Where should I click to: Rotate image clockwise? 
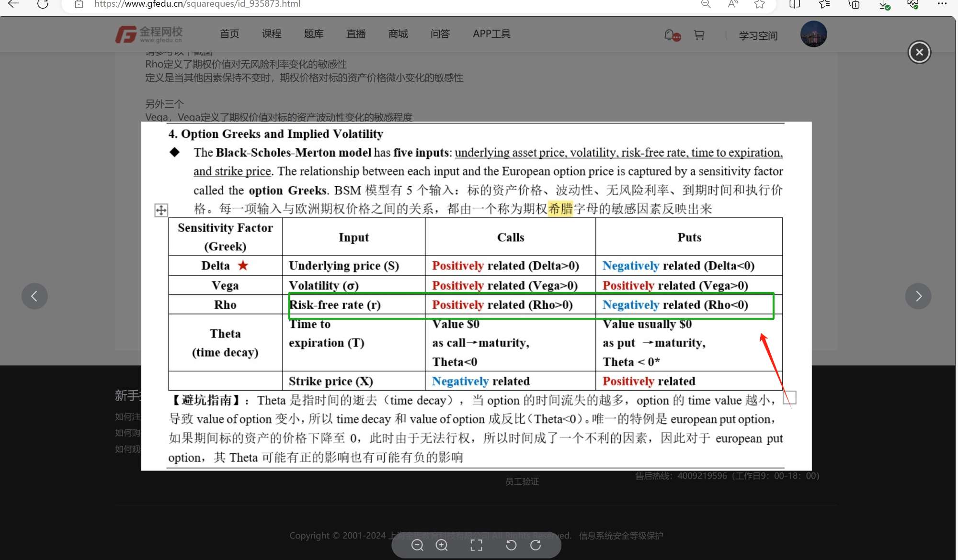(536, 545)
